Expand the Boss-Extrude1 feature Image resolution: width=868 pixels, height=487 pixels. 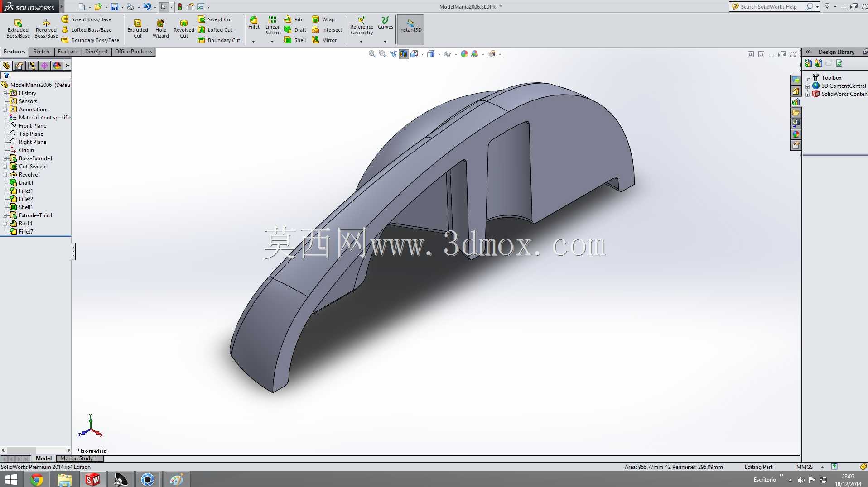point(5,158)
